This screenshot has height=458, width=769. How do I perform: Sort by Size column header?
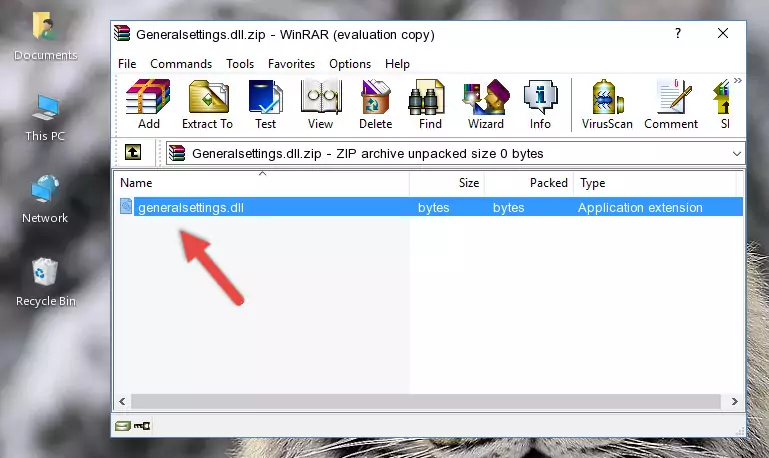pos(447,183)
